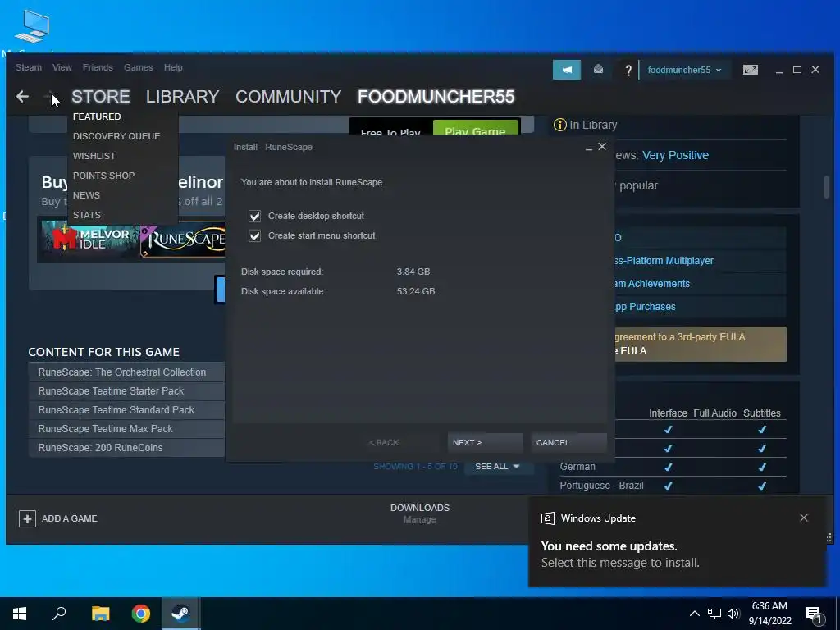Click the Melvor Idle bundle thumbnail
This screenshot has height=630, width=840.
[89, 239]
